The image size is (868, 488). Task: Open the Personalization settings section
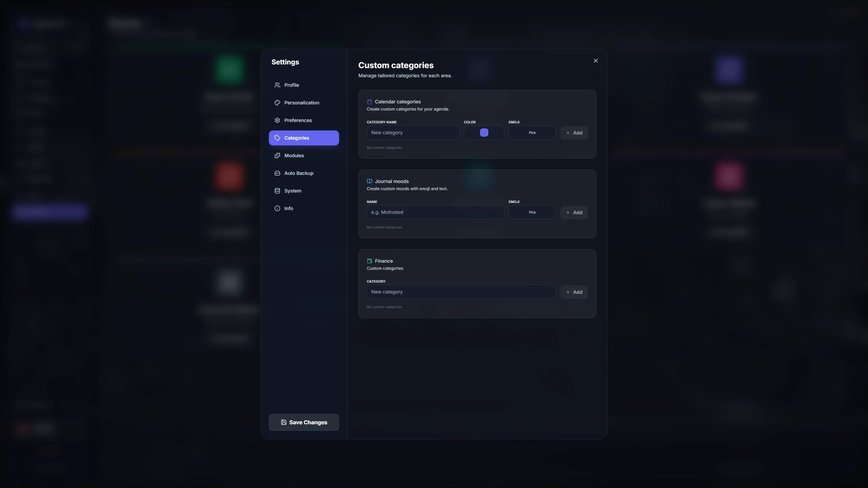pyautogui.click(x=301, y=103)
